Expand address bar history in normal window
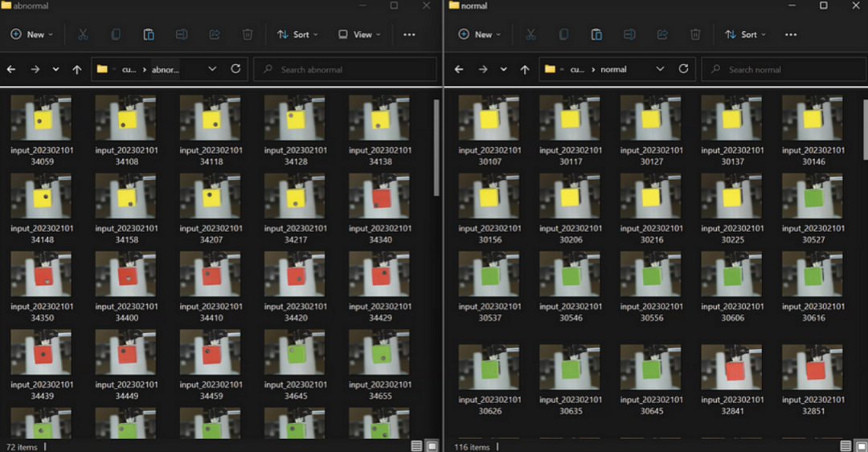868x452 pixels. [660, 68]
